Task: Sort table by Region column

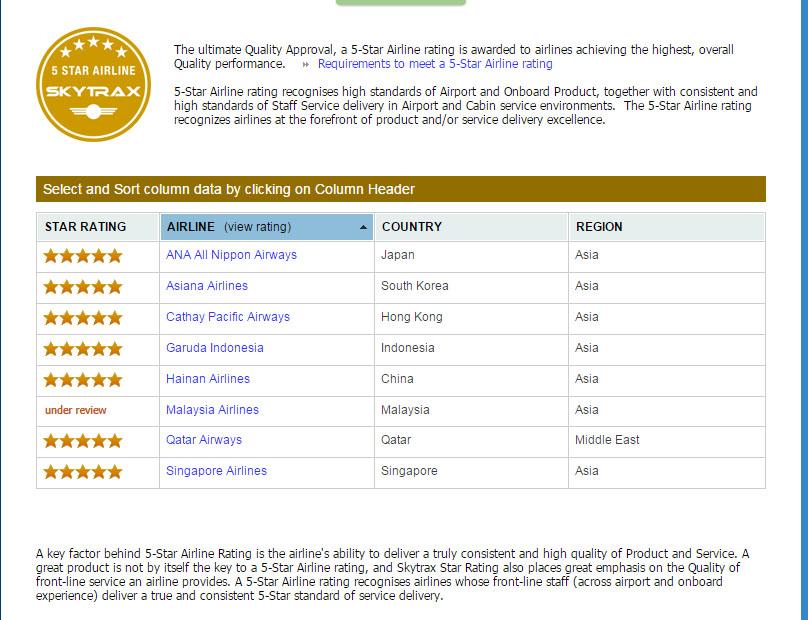Action: pos(667,227)
